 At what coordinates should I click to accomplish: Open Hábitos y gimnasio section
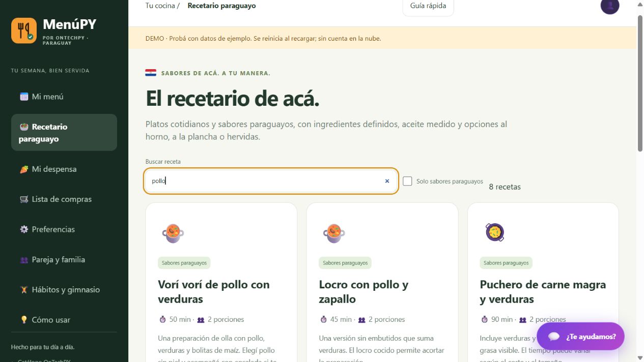[64, 290]
